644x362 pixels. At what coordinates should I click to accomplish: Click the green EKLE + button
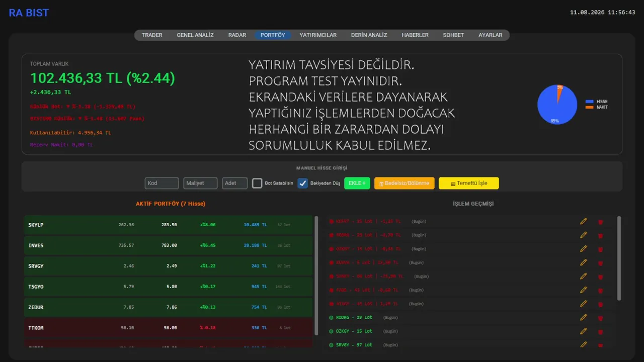[357, 183]
